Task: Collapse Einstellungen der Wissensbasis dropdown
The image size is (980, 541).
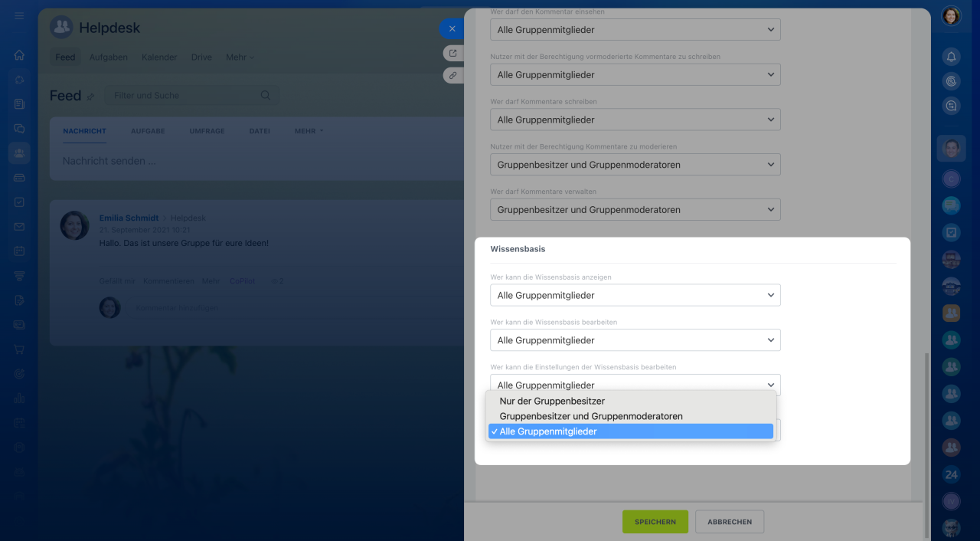Action: tap(635, 383)
